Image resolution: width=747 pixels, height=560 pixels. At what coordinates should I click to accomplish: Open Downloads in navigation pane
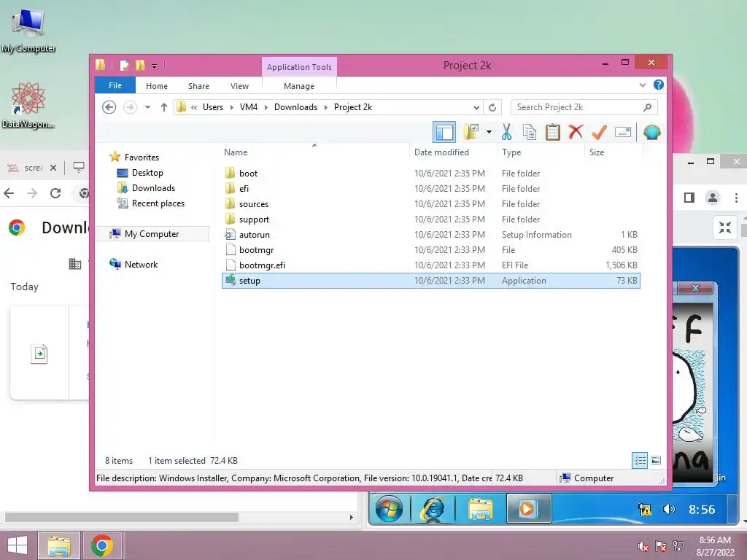pyautogui.click(x=153, y=188)
